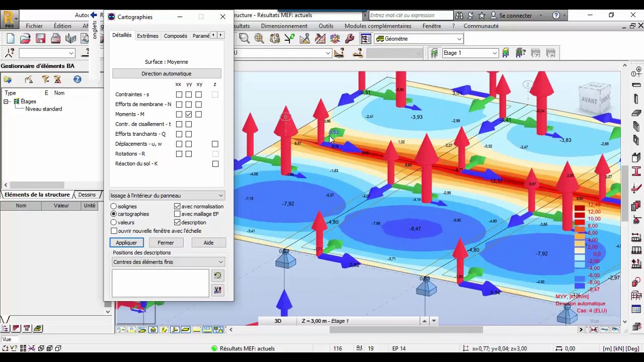
Task: Click the first folder icon in BA manager toolbar
Action: [8, 79]
